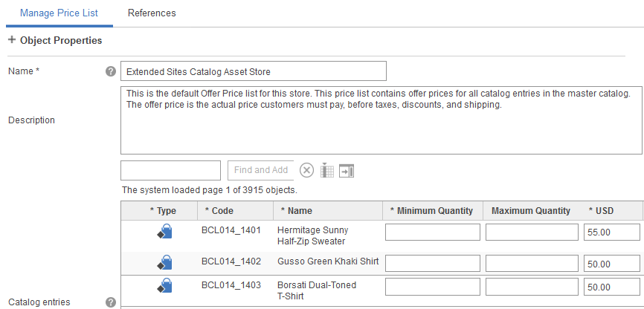Click the search box left of Find and Add
The width and height of the screenshot is (644, 309).
point(170,170)
